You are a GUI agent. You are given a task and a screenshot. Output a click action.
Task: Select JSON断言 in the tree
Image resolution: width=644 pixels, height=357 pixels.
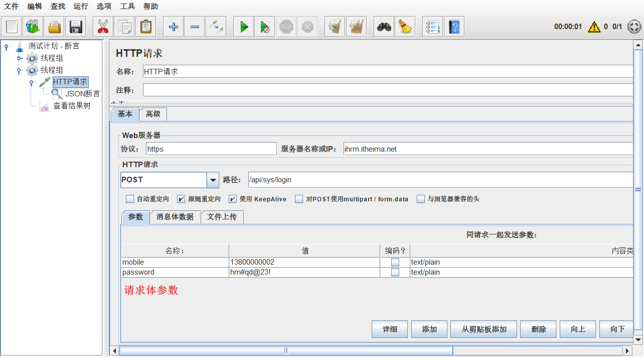[83, 93]
